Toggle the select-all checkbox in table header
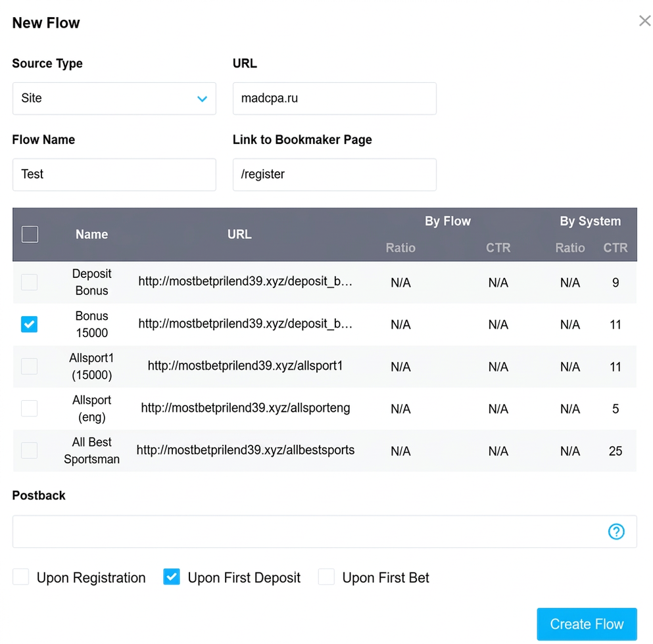Image resolution: width=653 pixels, height=644 pixels. coord(30,234)
